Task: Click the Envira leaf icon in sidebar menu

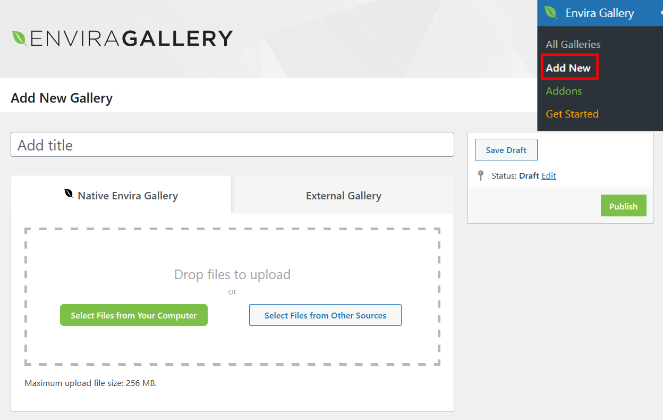Action: click(x=552, y=13)
